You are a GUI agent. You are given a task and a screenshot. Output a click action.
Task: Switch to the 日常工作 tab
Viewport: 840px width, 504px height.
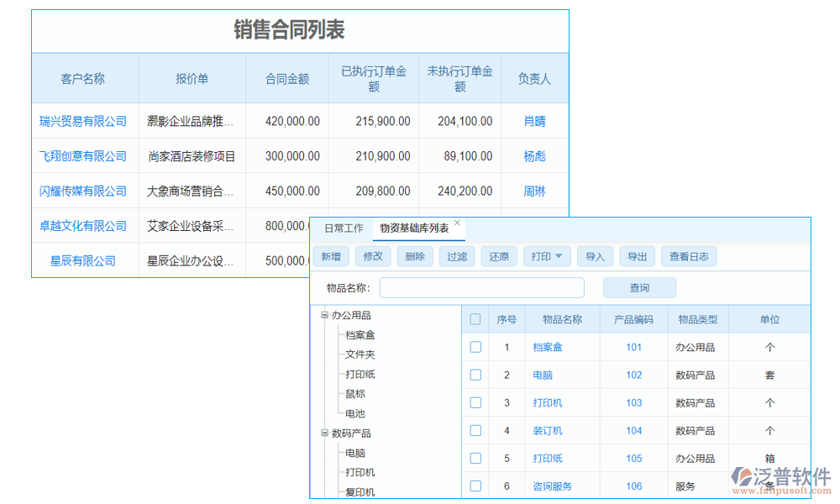(x=344, y=228)
